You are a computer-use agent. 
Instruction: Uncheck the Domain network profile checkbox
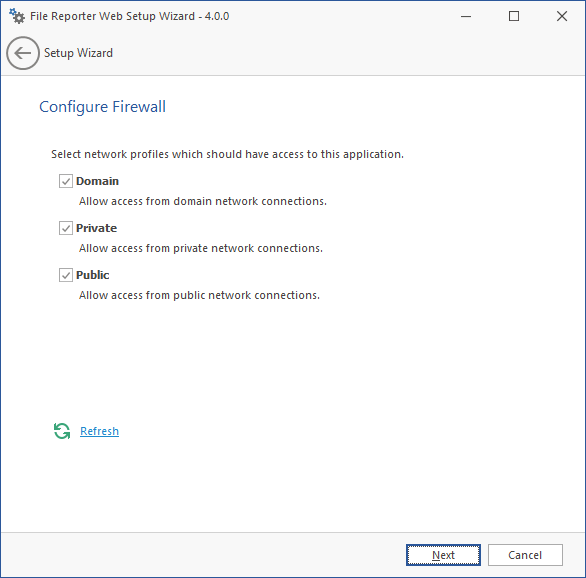click(x=66, y=181)
